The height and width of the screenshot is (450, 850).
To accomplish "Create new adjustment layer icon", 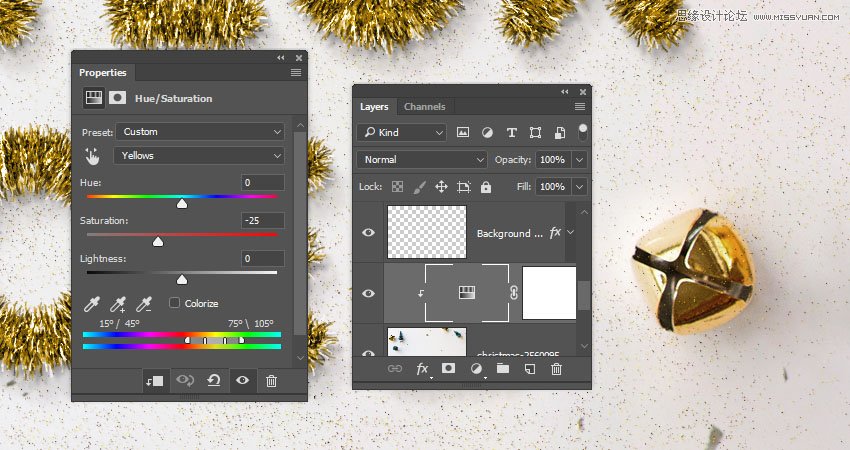I will pyautogui.click(x=475, y=369).
